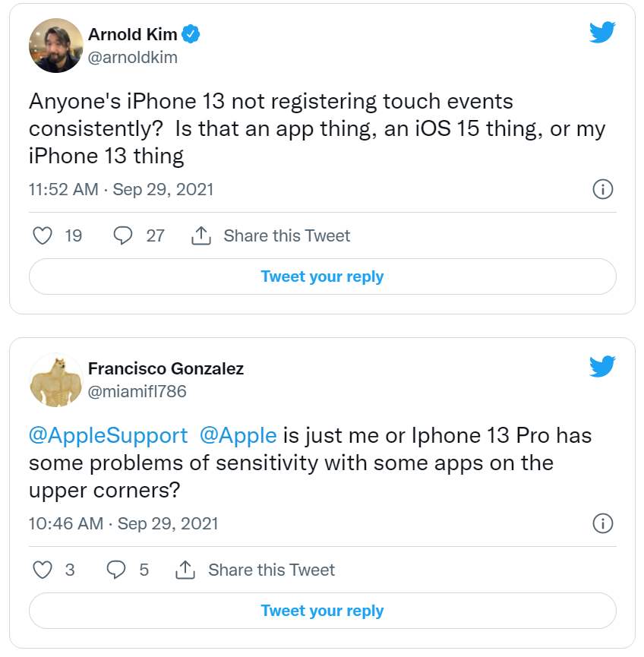Open the 11:52 AM Sep 29, 2021 timestamp
644x657 pixels.
122,189
